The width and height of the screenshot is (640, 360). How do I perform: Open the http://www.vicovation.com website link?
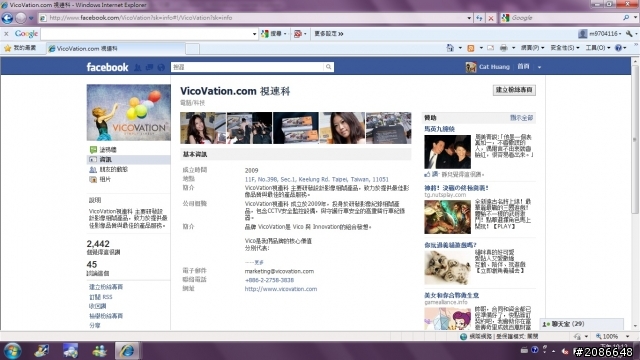281,289
